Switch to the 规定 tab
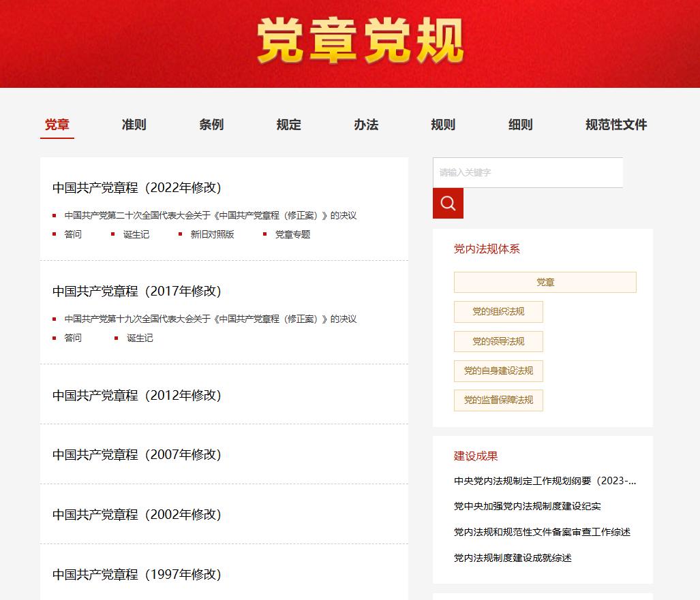700x600 pixels. point(289,125)
